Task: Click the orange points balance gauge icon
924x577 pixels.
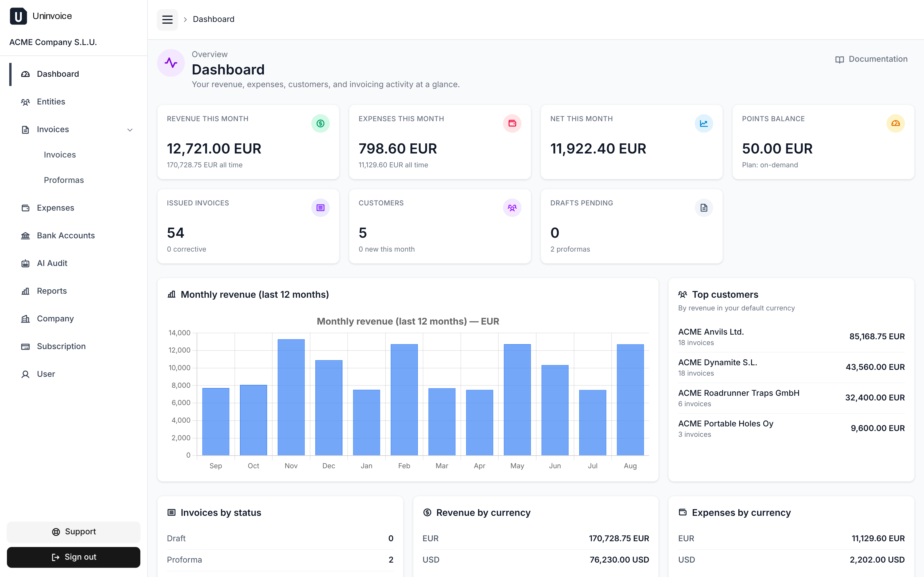Action: 895,124
